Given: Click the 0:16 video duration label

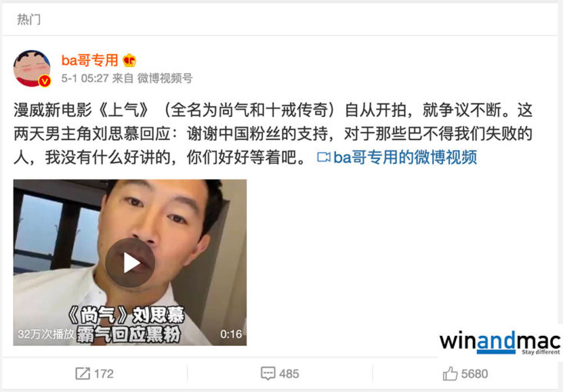Looking at the screenshot, I should click(x=231, y=334).
